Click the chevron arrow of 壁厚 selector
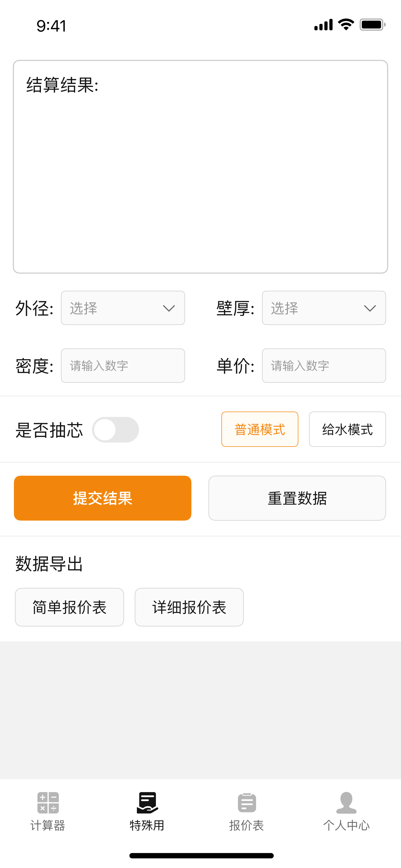 point(370,308)
